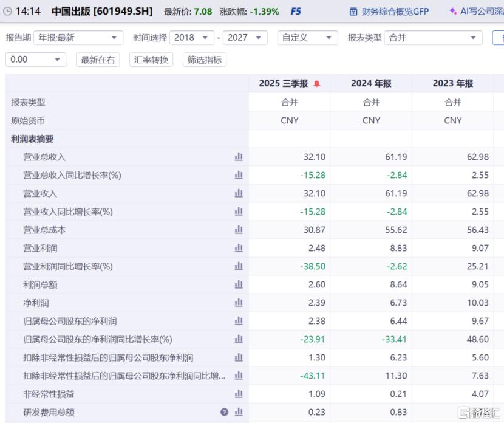
Task: Open chart for 归属母公司股东的净利润同比增长率(%)
Action: [239, 339]
